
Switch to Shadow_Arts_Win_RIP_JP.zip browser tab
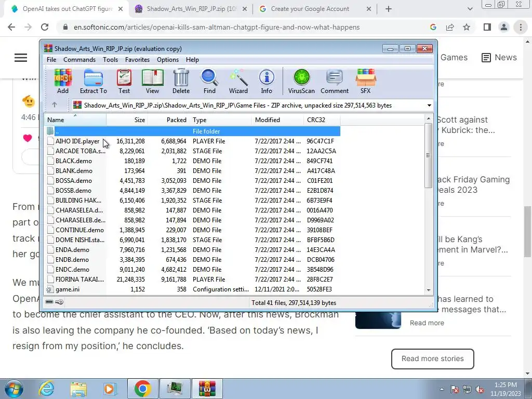(191, 9)
